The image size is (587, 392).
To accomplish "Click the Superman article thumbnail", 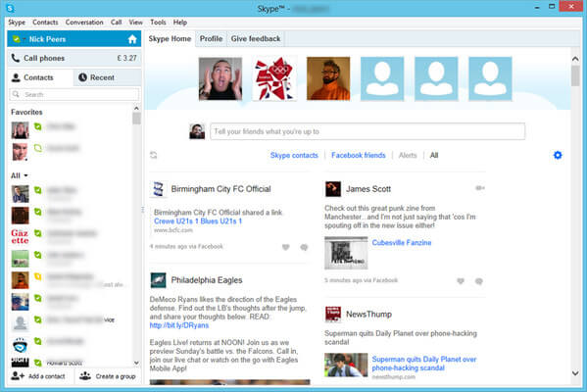I will [346, 365].
